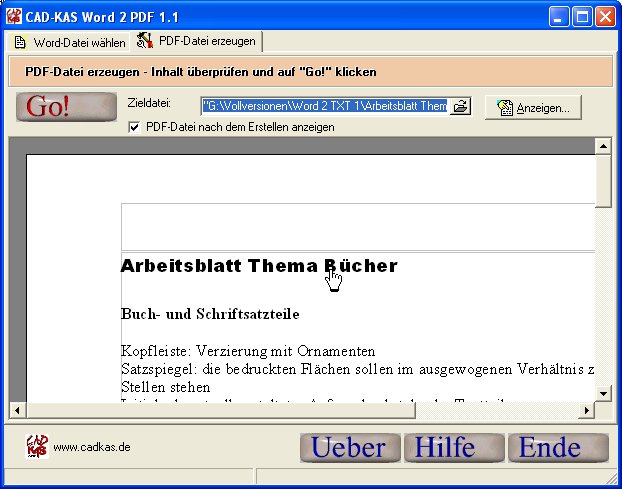Select the PDF-Datei erzeugen tab
Viewport: 622px width, 489px height.
(198, 42)
